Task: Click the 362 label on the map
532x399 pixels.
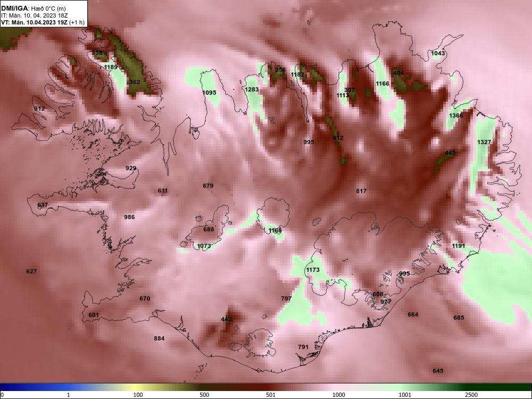Action: pyautogui.click(x=135, y=82)
